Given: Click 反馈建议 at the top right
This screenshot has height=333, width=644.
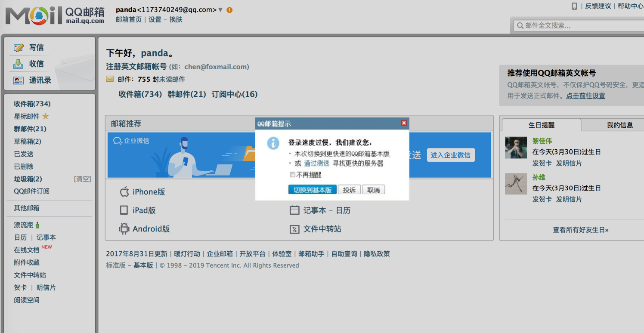Looking at the screenshot, I should tap(598, 6).
